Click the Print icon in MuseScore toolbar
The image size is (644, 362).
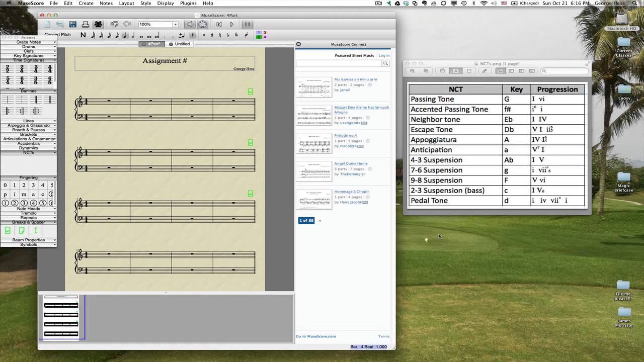[86, 24]
